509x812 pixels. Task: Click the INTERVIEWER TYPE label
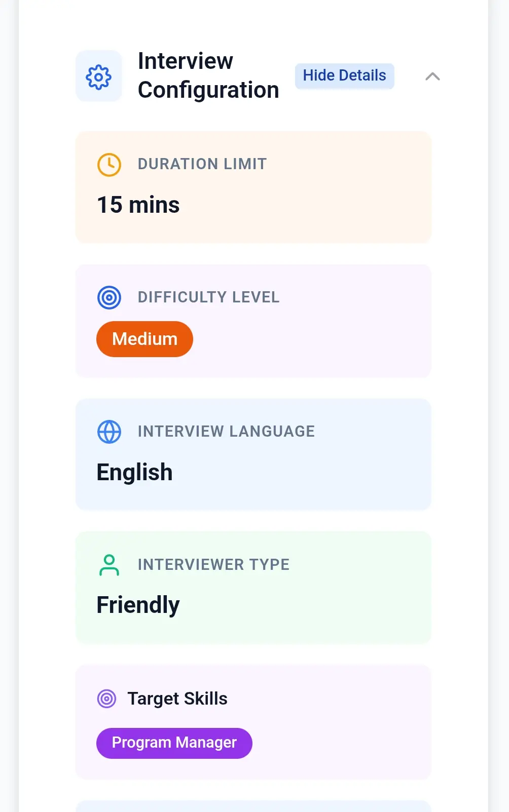tap(213, 565)
